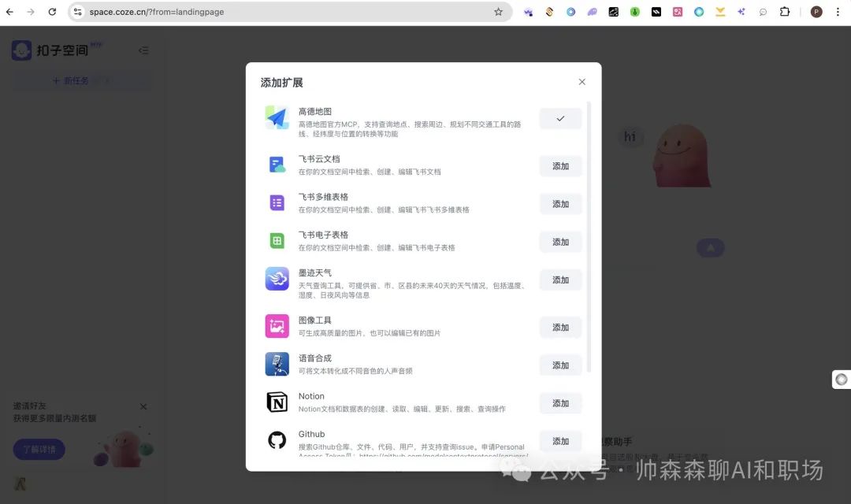Image resolution: width=851 pixels, height=504 pixels.
Task: Select the Notion title text
Action: pos(311,396)
